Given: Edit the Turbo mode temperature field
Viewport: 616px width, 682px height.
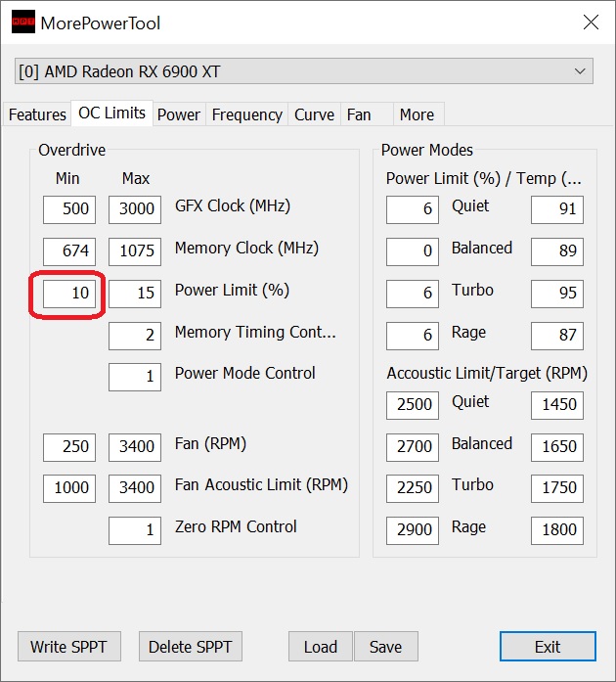Looking at the screenshot, I should (557, 294).
